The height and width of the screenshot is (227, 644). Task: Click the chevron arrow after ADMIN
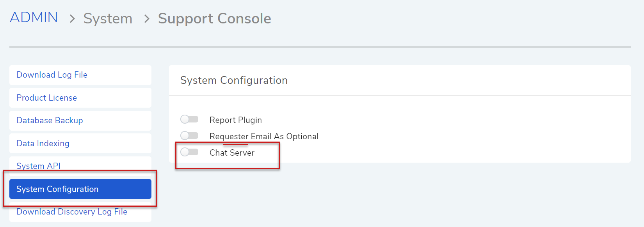tap(72, 19)
